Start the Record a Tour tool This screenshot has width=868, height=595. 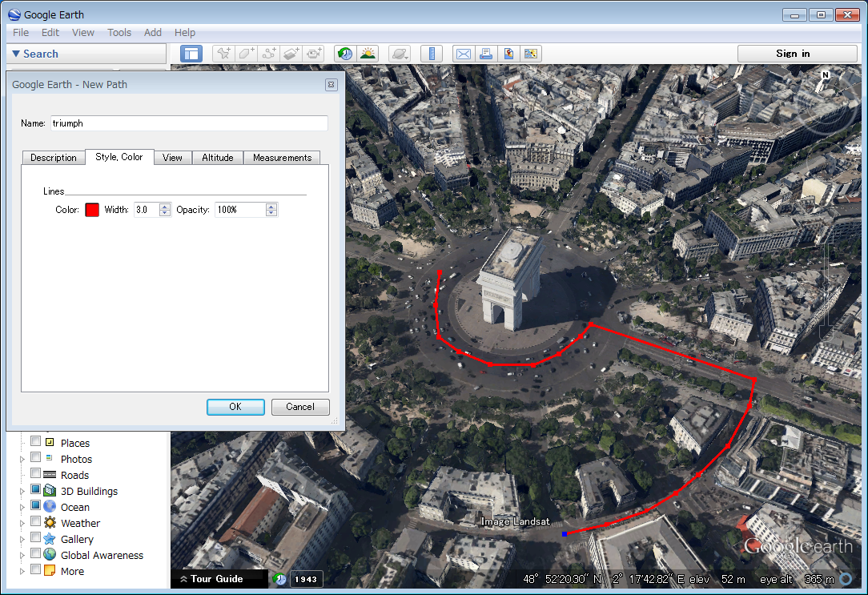[315, 54]
